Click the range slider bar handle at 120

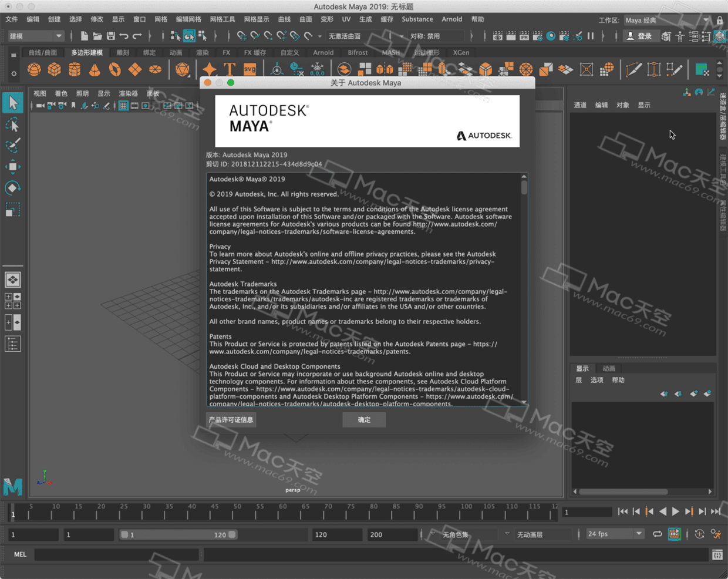[x=232, y=535]
